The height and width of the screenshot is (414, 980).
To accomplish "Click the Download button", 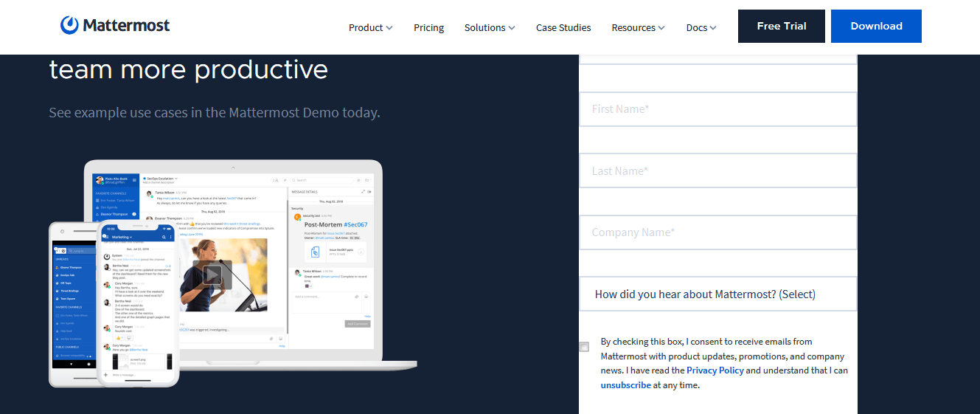I will coord(876,26).
